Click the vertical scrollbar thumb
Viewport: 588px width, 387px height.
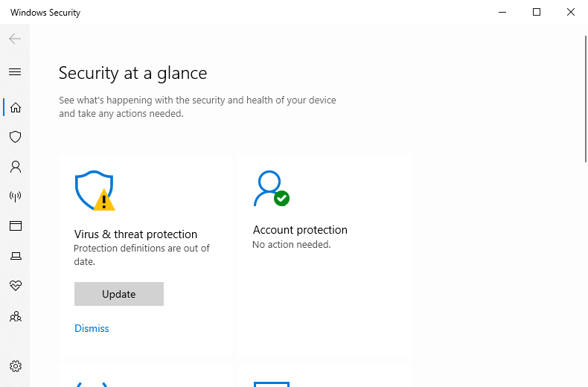pyautogui.click(x=585, y=99)
